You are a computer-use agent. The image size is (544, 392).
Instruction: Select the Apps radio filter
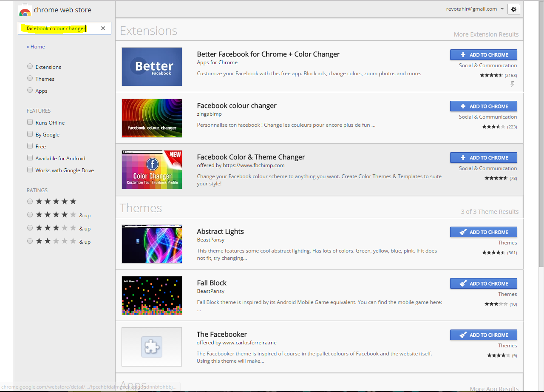pyautogui.click(x=30, y=90)
